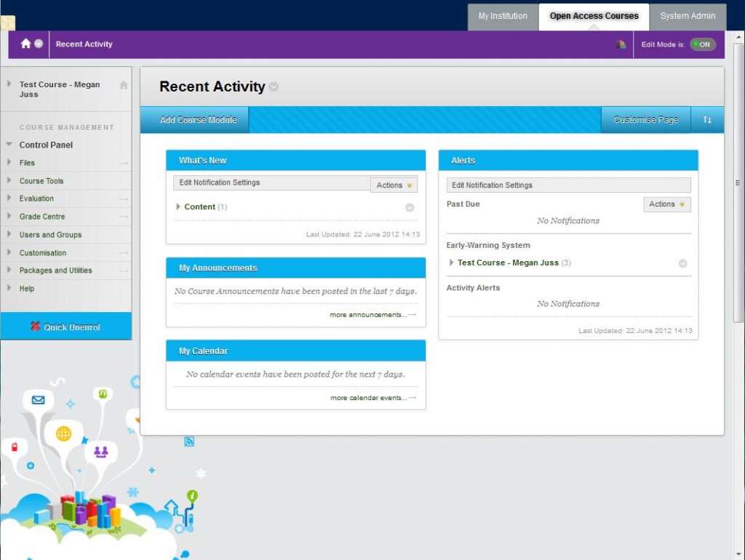The height and width of the screenshot is (560, 745).
Task: Open Files arrow icon at right
Action: 124,164
